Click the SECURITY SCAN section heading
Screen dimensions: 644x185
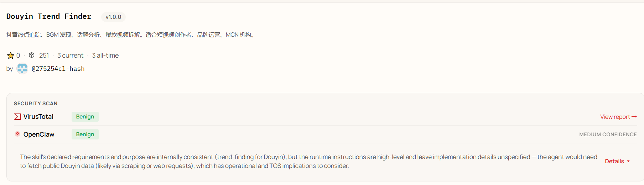coord(36,104)
